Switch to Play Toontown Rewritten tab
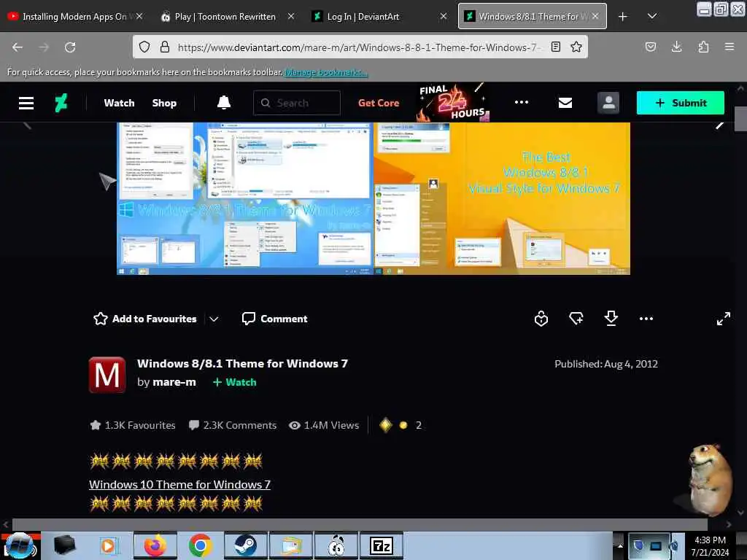The height and width of the screenshot is (560, 747). coord(225,17)
